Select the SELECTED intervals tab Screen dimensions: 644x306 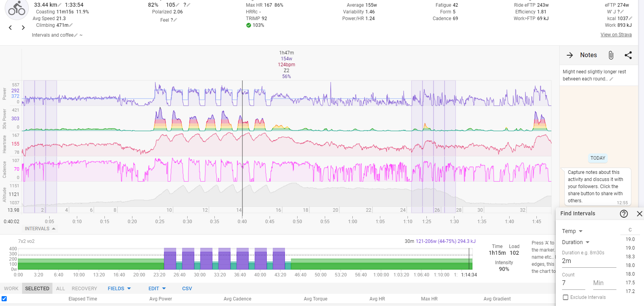pyautogui.click(x=37, y=289)
